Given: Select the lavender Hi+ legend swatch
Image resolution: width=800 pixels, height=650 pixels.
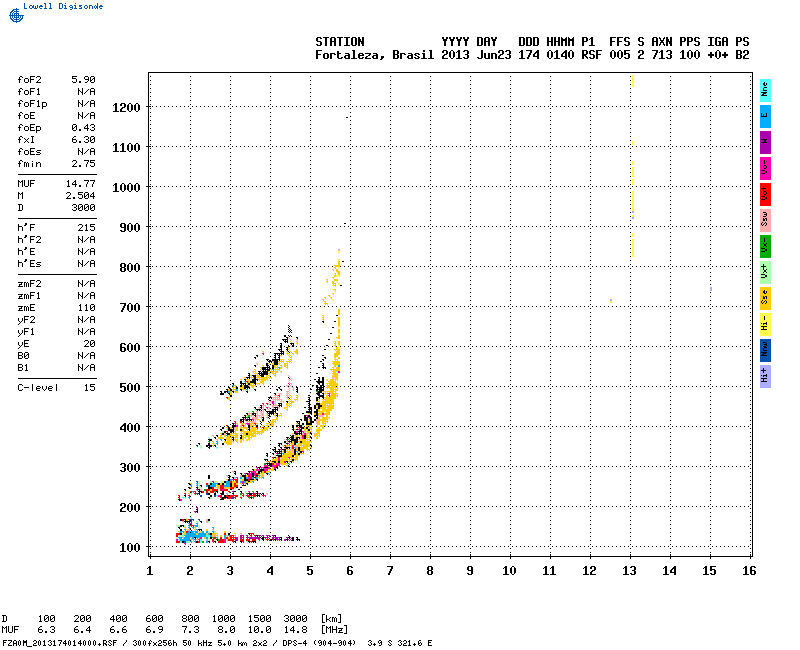Looking at the screenshot, I should [765, 377].
